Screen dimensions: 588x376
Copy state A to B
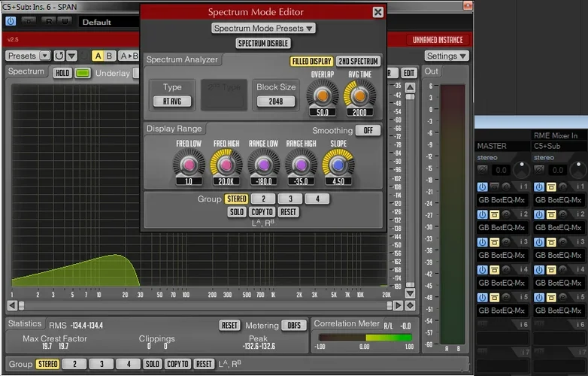coord(129,56)
